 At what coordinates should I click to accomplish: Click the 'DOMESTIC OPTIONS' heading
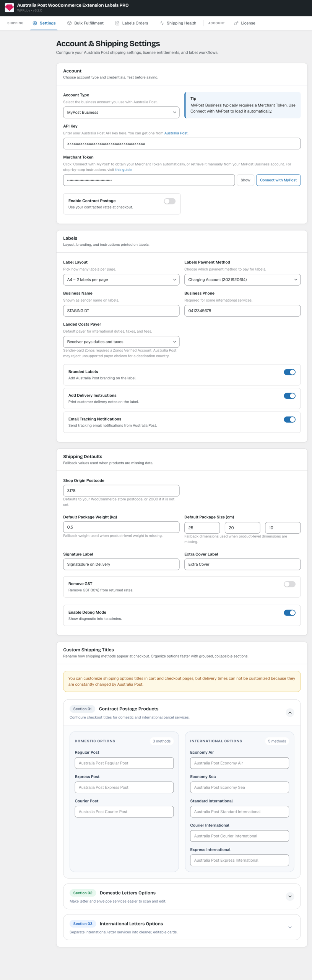[95, 741]
